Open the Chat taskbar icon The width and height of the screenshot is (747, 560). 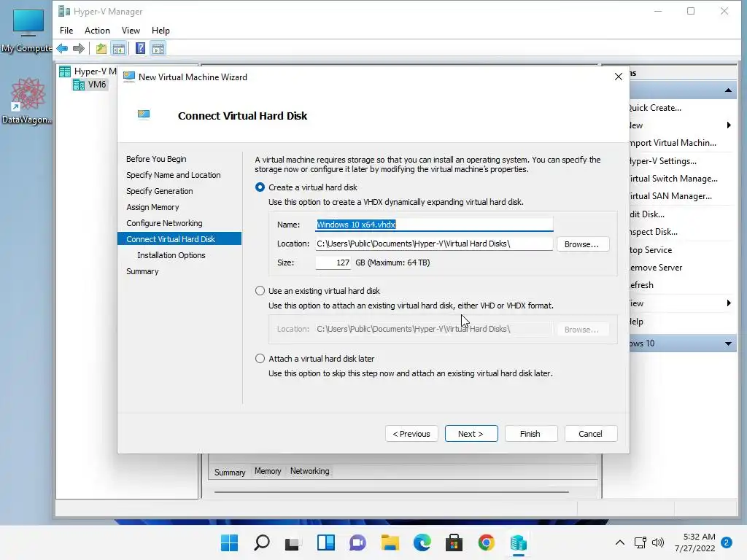click(x=357, y=542)
